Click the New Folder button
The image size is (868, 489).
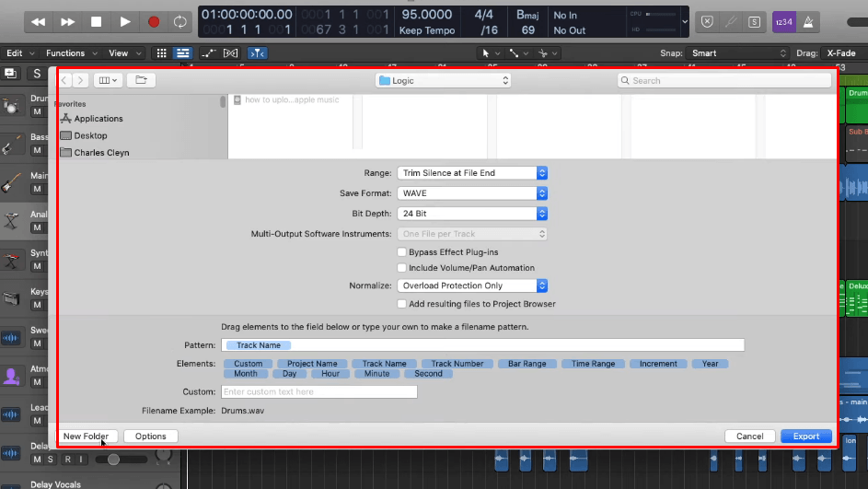click(86, 437)
